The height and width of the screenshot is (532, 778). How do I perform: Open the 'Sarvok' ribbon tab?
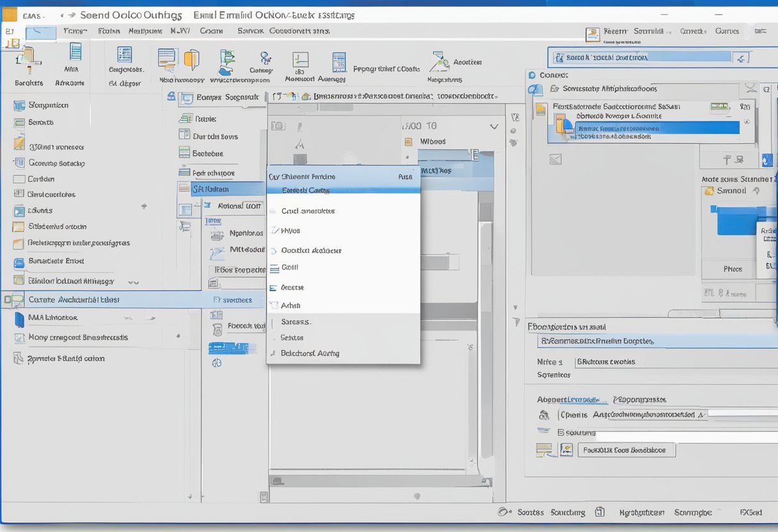[x=250, y=31]
